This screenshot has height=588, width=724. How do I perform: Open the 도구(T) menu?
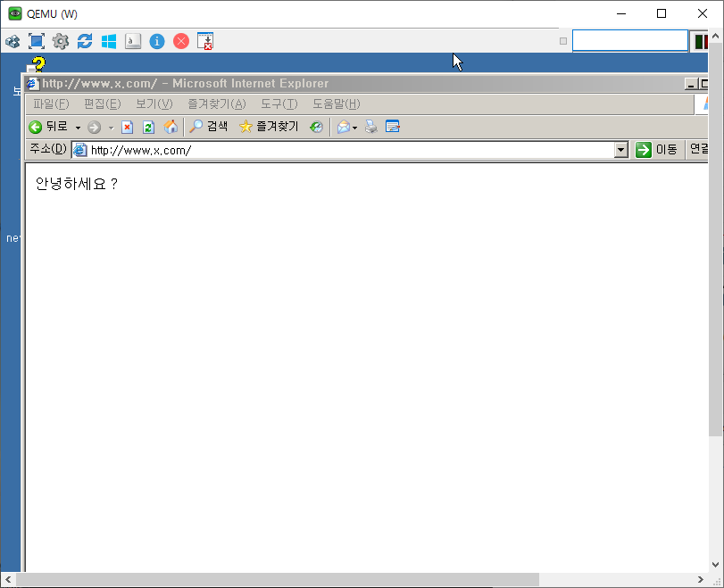(x=279, y=104)
